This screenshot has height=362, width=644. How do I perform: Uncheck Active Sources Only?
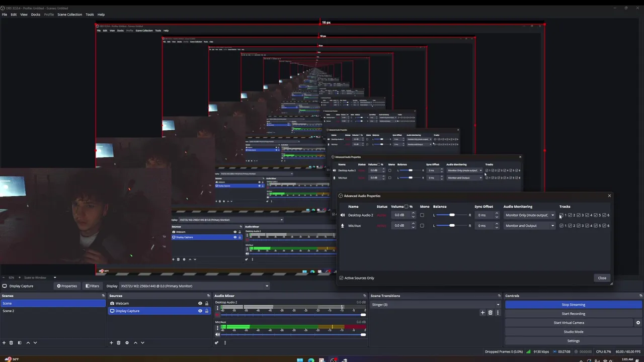tap(341, 278)
